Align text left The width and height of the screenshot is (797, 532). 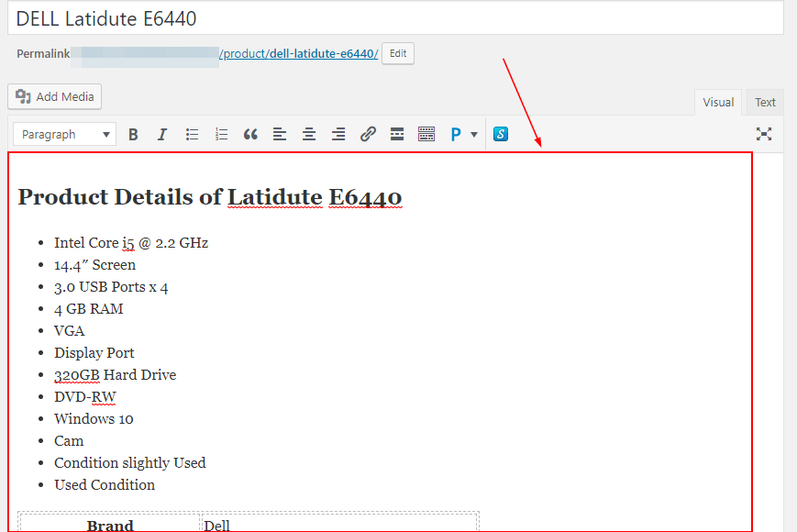click(x=280, y=135)
